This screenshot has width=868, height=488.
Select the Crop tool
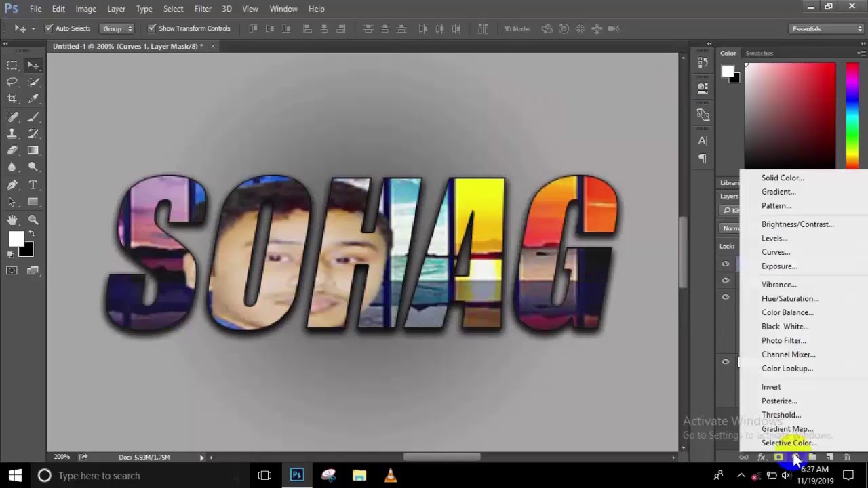pos(12,99)
